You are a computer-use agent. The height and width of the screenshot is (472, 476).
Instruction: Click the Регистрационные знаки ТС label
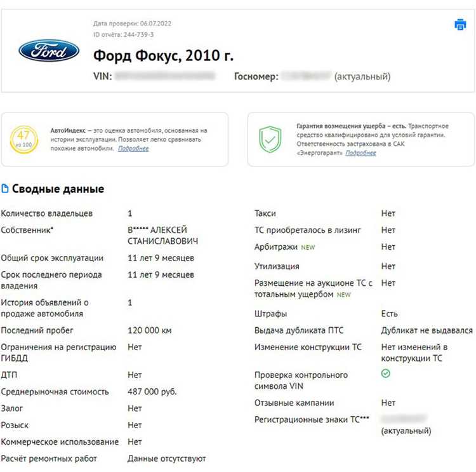(312, 419)
